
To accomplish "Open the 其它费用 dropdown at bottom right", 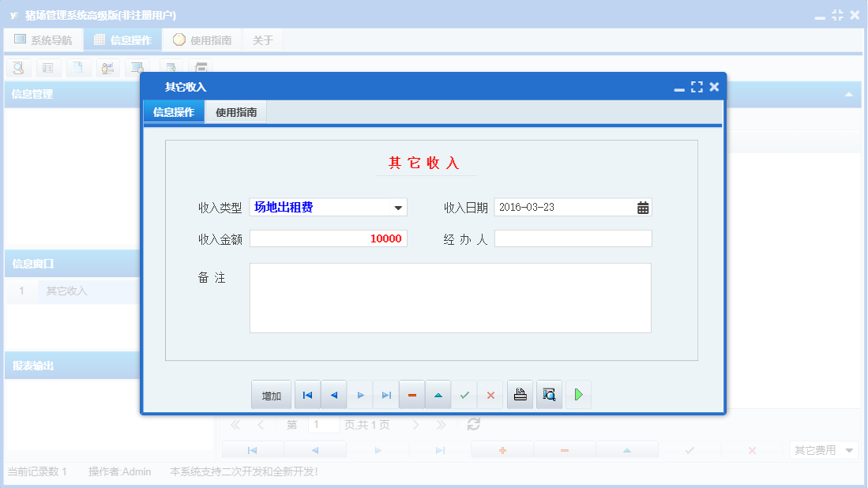I will point(823,449).
